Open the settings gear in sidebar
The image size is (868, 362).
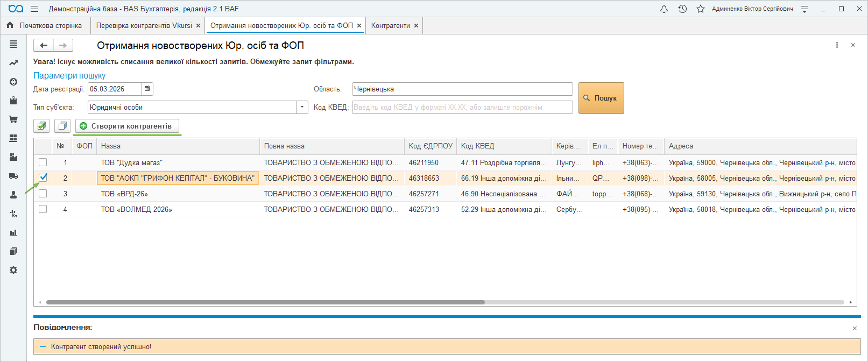click(13, 270)
